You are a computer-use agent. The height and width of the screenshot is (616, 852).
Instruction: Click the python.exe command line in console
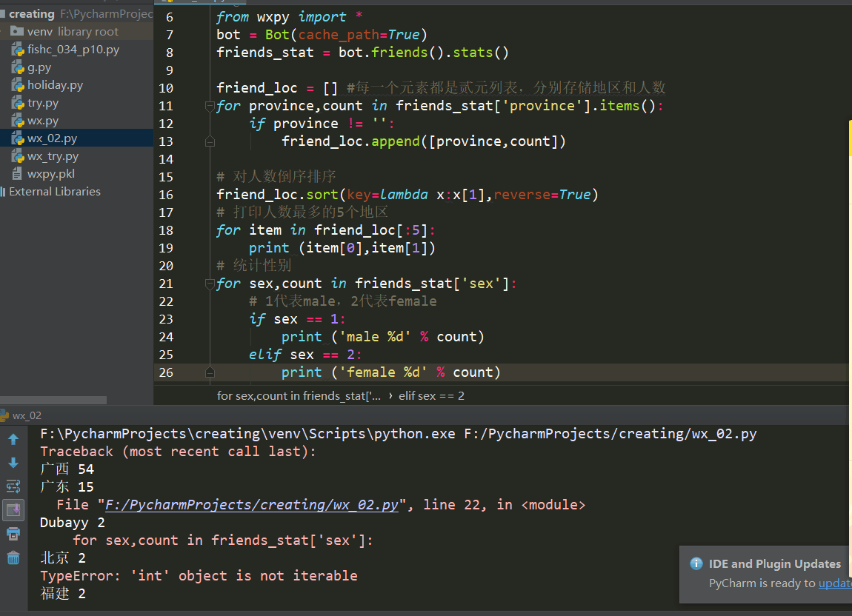click(399, 434)
